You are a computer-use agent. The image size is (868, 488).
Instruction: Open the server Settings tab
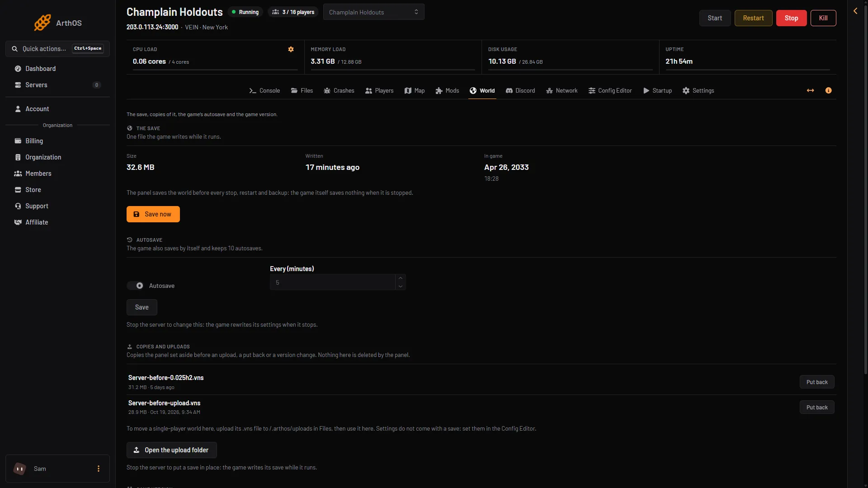[x=698, y=91]
